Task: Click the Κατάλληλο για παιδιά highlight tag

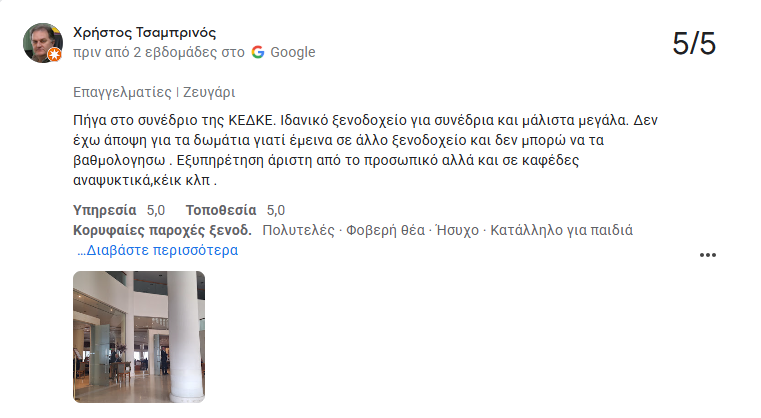Action: pos(562,230)
